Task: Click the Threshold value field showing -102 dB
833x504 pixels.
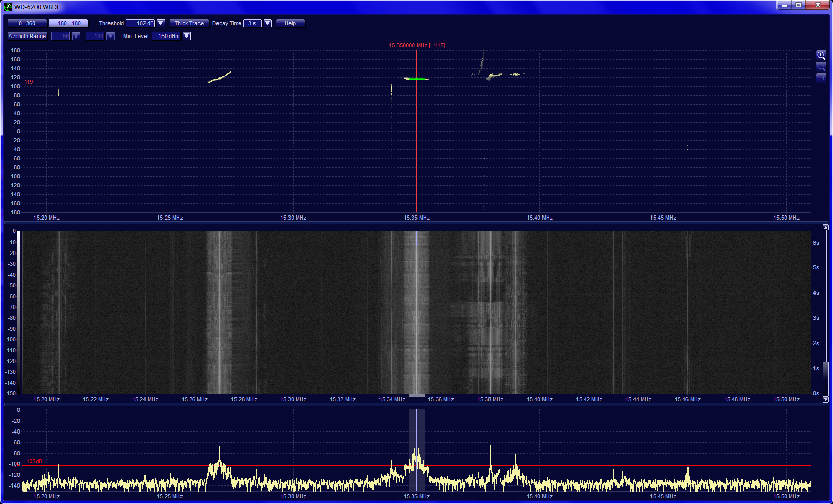Action: (x=141, y=23)
